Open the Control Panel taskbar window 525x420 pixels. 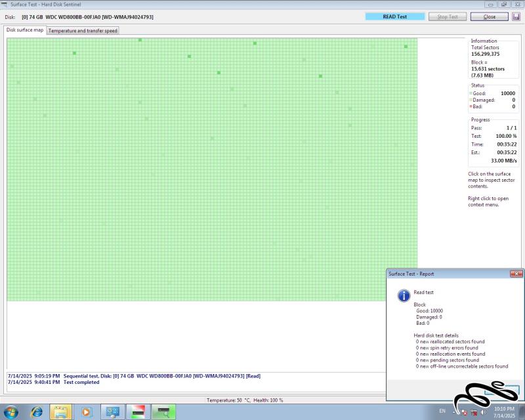pos(112,411)
